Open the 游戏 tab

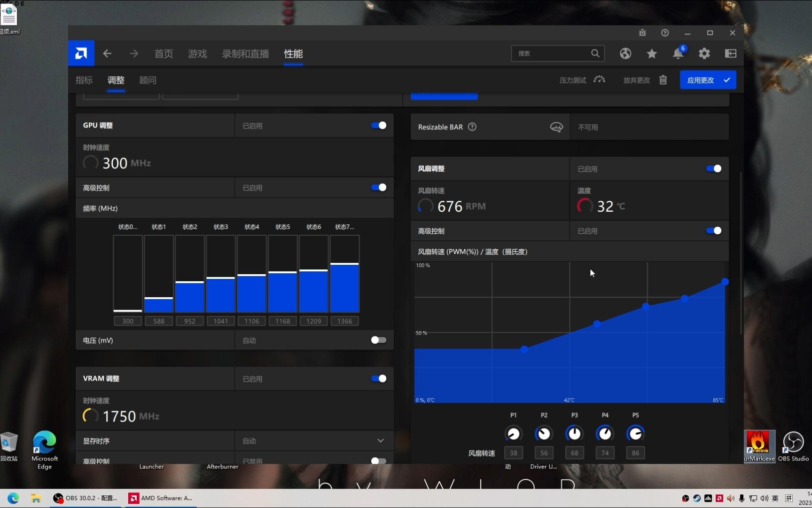(x=197, y=54)
